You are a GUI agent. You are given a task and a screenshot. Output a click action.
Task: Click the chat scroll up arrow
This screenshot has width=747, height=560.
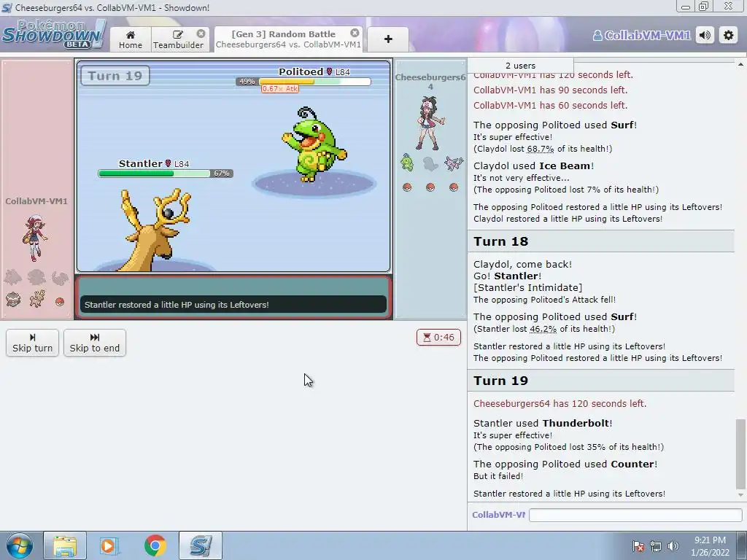(740, 64)
